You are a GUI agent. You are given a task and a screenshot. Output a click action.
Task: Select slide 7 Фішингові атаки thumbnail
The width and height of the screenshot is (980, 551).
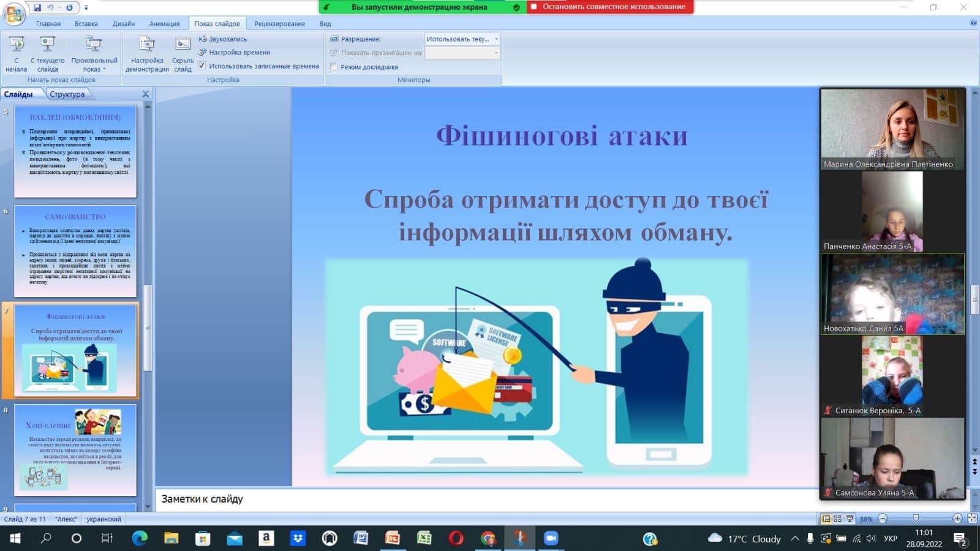pos(75,350)
